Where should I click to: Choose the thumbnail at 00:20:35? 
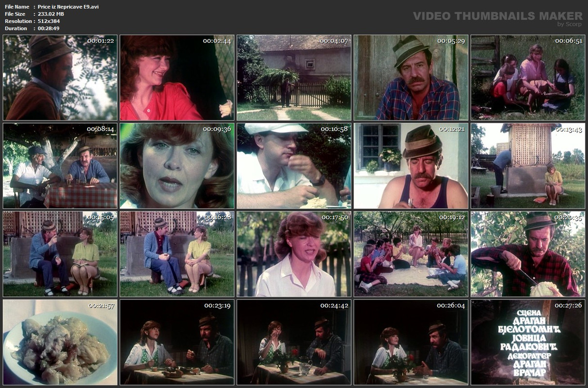(528, 254)
